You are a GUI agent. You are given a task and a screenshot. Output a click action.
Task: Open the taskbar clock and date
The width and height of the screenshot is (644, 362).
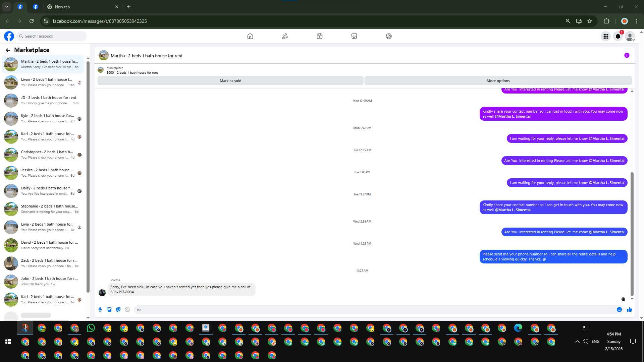(x=614, y=342)
